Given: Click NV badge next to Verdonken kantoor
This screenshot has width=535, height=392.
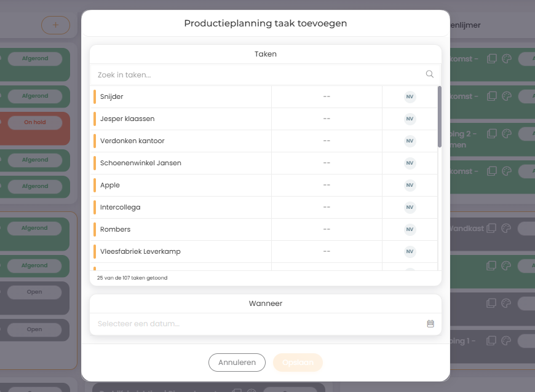Looking at the screenshot, I should (410, 141).
